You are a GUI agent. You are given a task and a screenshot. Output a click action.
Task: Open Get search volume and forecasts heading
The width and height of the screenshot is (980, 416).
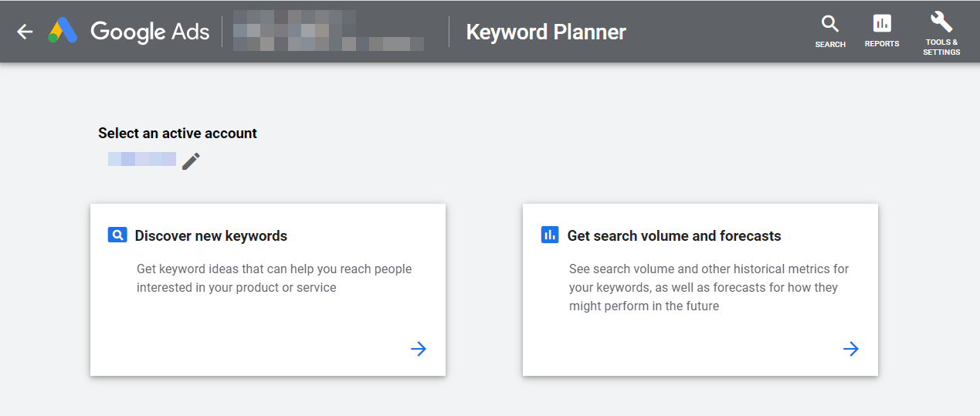point(674,236)
